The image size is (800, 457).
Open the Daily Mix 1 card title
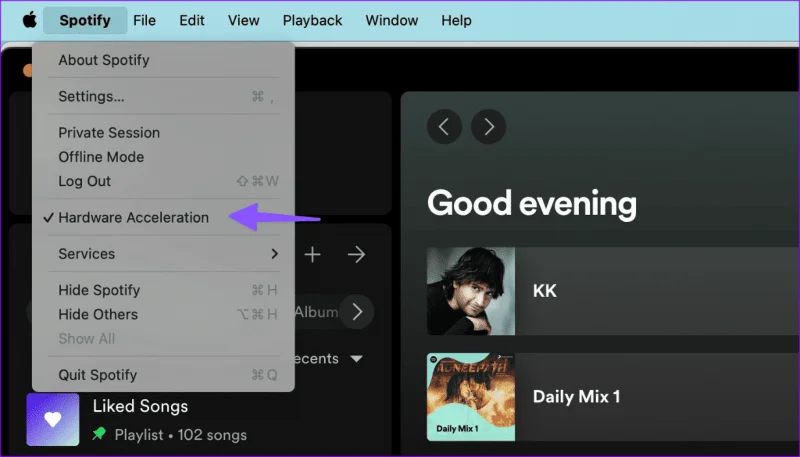point(577,397)
